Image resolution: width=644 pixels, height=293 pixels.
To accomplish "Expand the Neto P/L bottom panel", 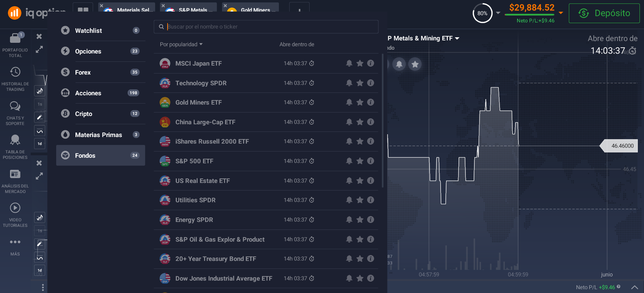I will 634,287.
